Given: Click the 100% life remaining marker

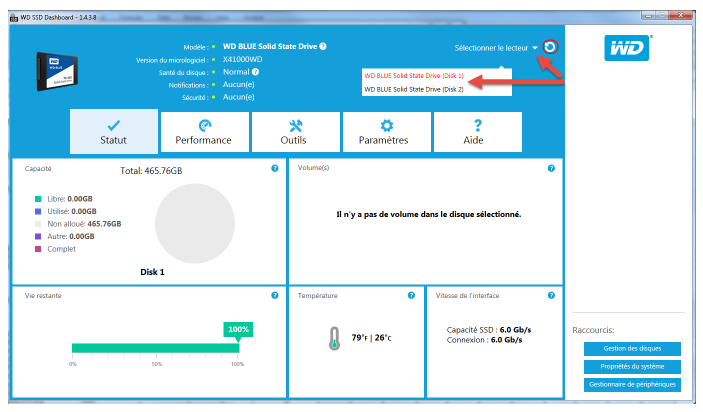Looking at the screenshot, I should (x=238, y=329).
